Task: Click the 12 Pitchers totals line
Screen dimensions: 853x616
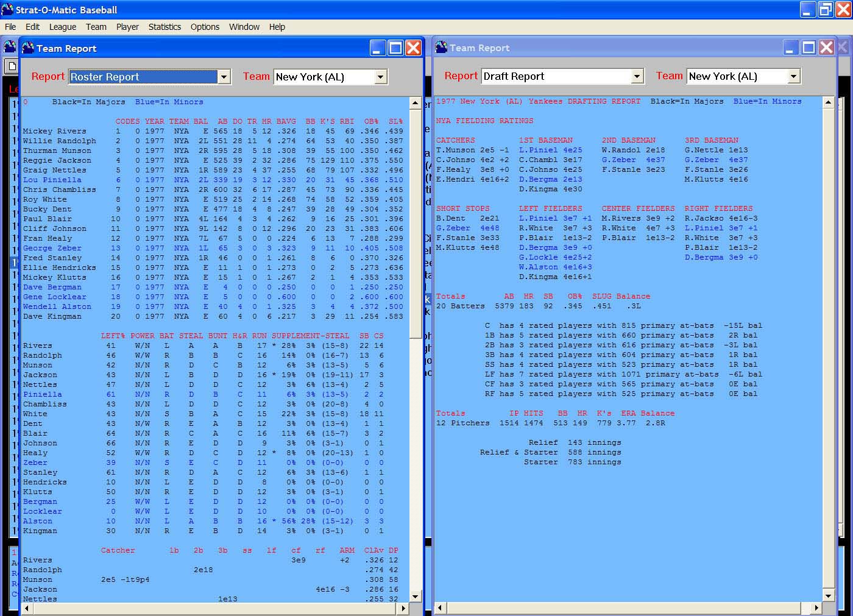Action: pos(550,423)
